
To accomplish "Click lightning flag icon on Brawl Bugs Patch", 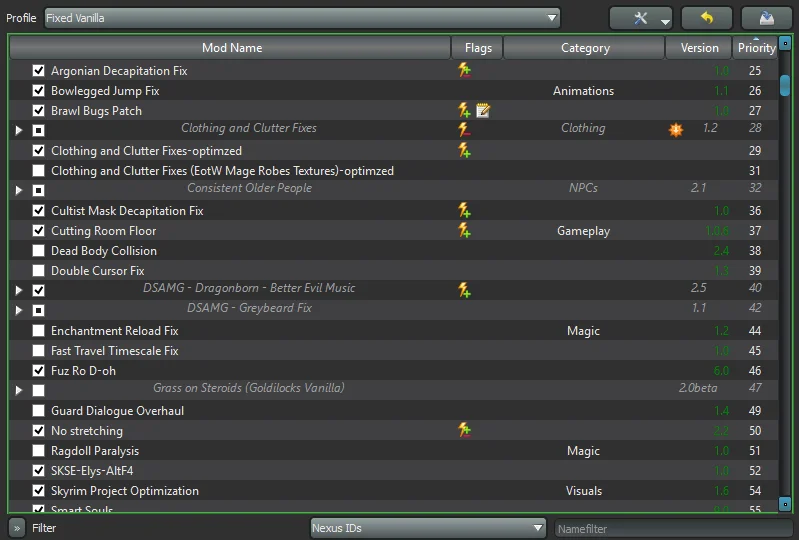I will [464, 110].
